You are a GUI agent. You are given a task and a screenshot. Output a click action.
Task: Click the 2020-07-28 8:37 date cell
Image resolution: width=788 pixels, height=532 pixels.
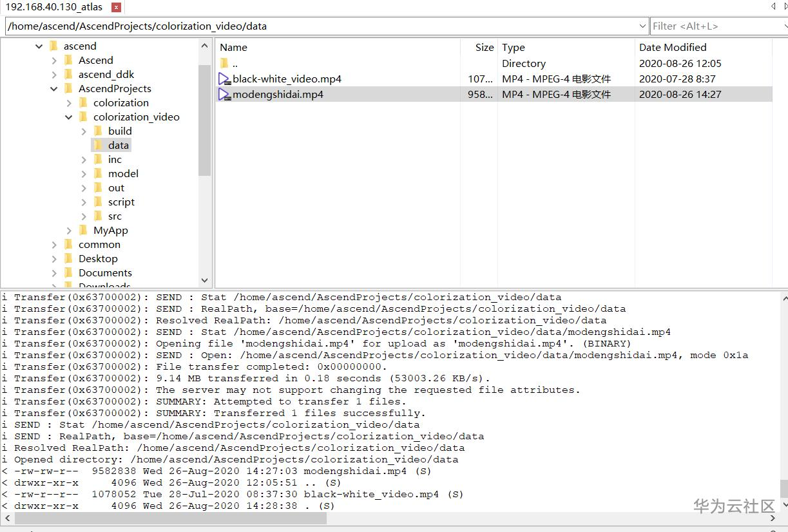(677, 79)
